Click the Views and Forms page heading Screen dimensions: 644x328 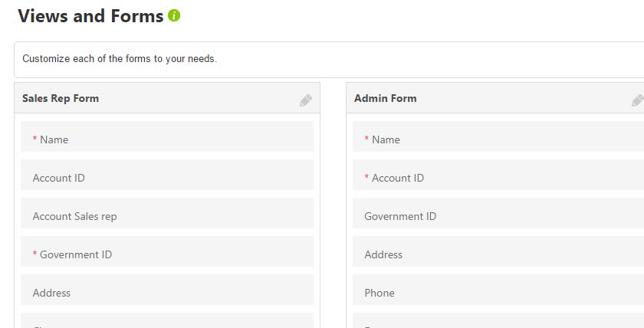click(x=90, y=16)
